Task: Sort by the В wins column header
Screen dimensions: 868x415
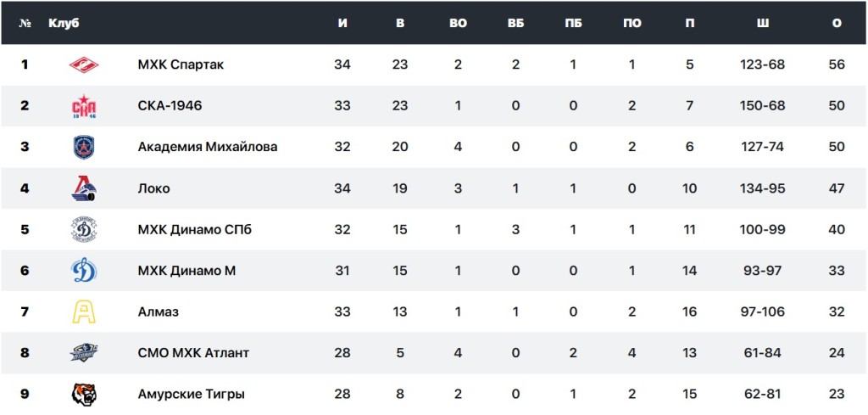Action: pos(400,23)
